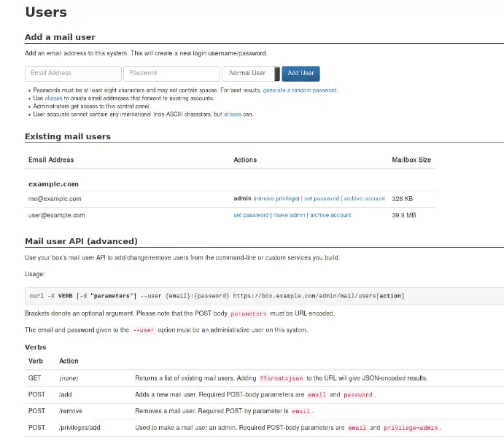The height and width of the screenshot is (438, 504).
Task: Open the aliases link in non-ASCII note
Action: [x=233, y=114]
